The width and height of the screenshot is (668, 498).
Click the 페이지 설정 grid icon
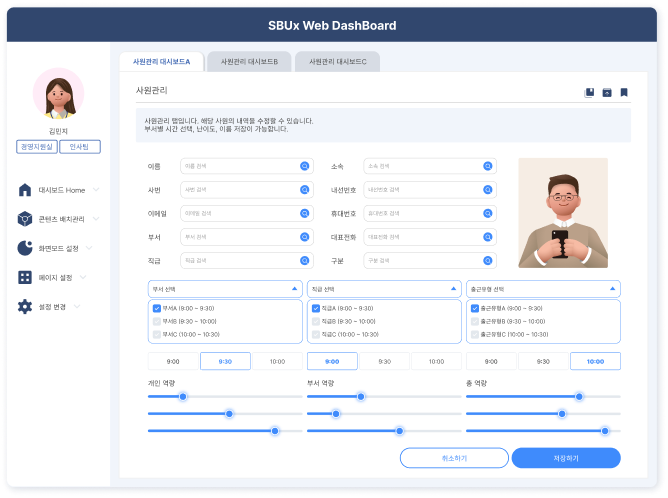tap(25, 277)
